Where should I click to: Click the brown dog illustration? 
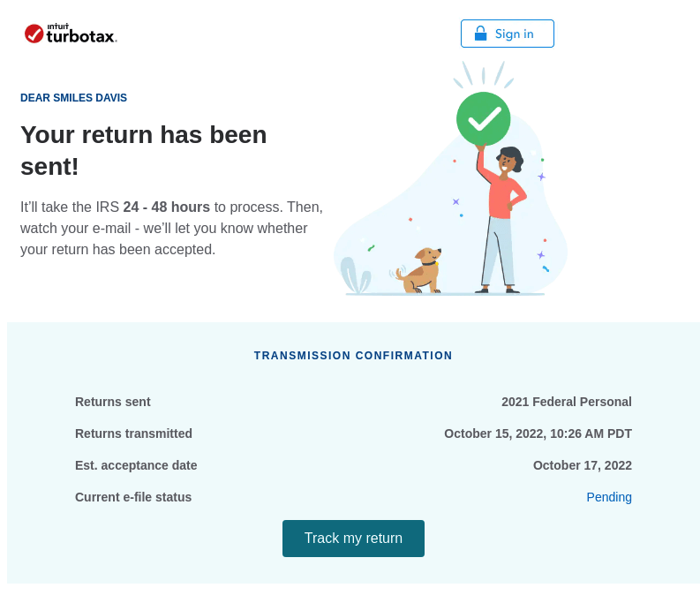pos(418,271)
